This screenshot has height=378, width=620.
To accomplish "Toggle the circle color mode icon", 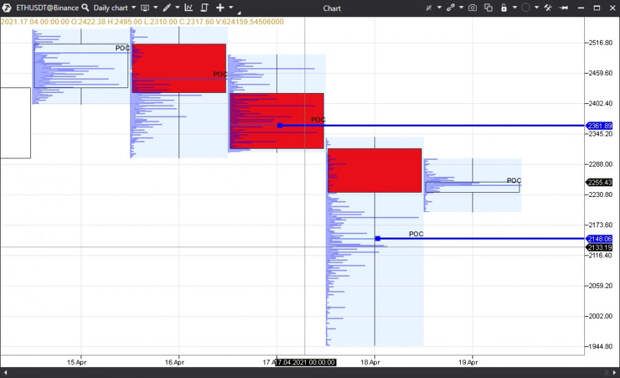I will pyautogui.click(x=525, y=8).
